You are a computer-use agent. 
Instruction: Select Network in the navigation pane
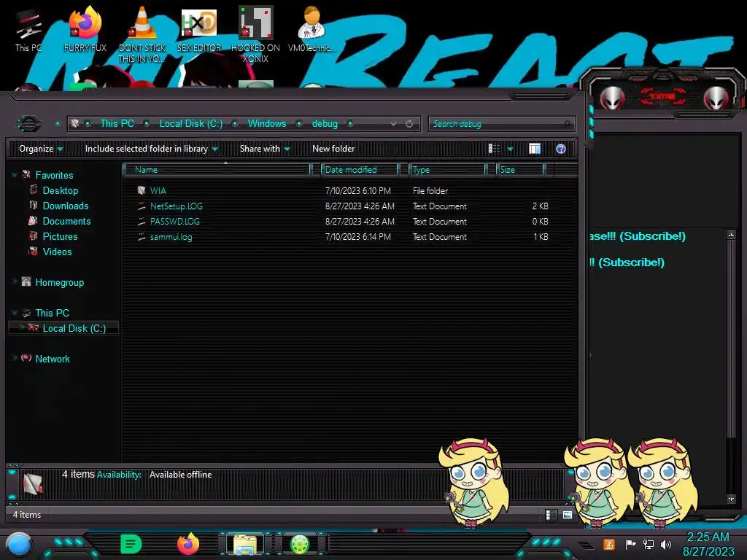pyautogui.click(x=53, y=359)
